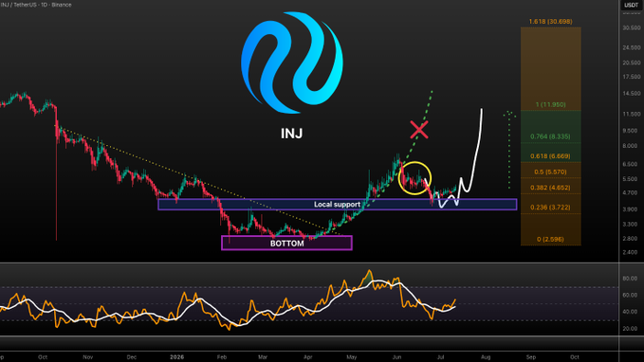Click the Local support label
The height and width of the screenshot is (362, 644).
[337, 205]
